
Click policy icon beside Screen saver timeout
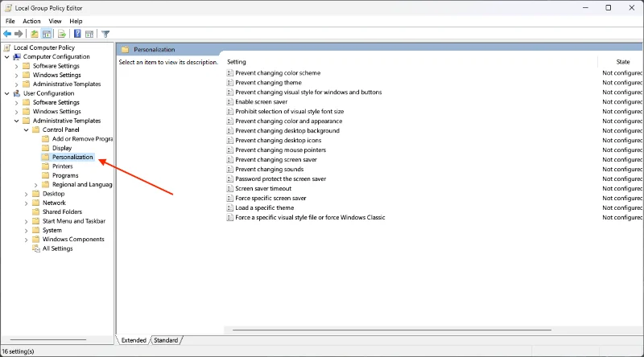click(x=230, y=188)
